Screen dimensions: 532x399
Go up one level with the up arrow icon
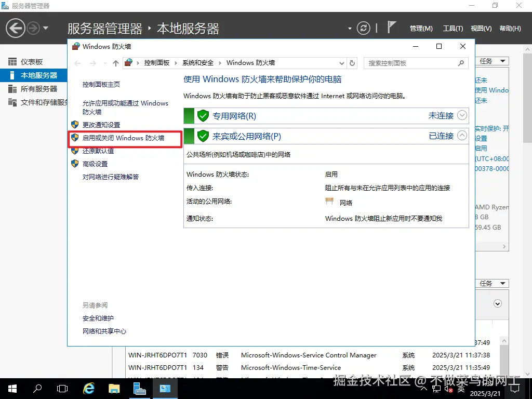(x=115, y=63)
